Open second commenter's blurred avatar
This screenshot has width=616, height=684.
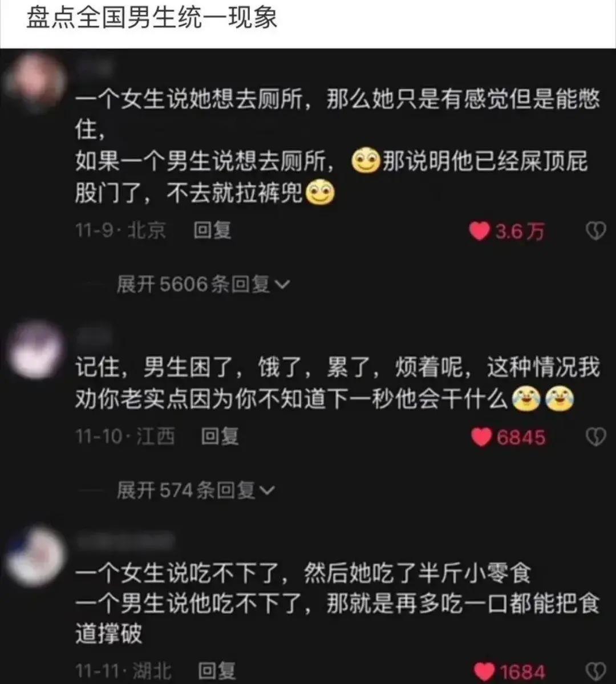pos(36,350)
